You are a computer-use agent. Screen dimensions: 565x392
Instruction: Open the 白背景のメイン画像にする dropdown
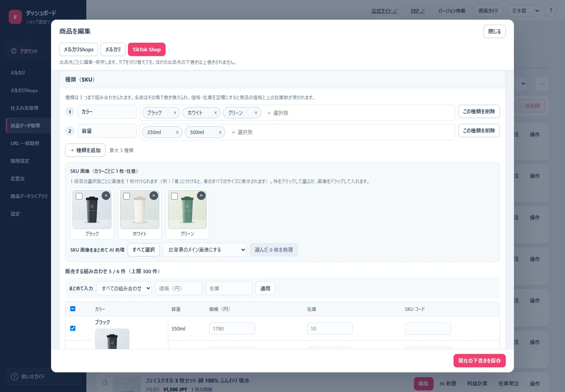coord(205,250)
